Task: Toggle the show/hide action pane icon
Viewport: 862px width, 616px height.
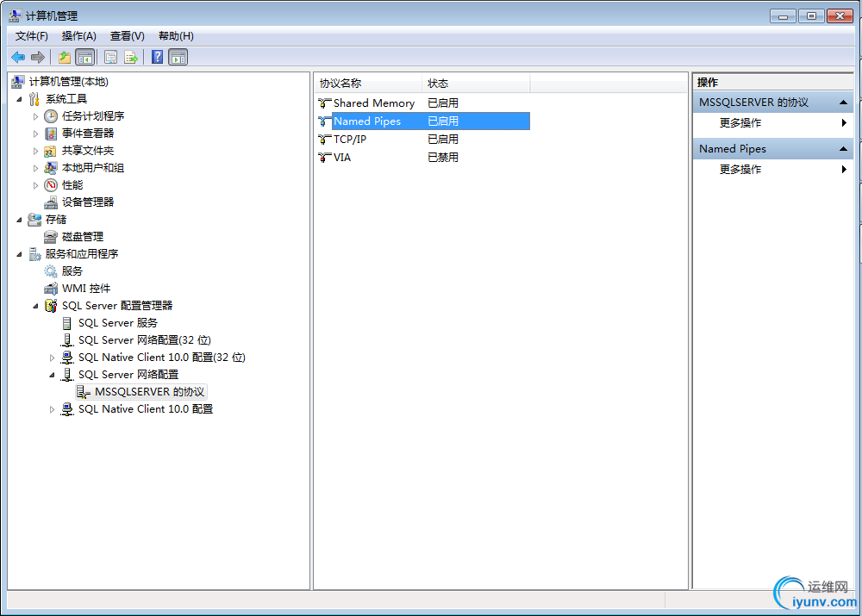Action: pos(178,57)
